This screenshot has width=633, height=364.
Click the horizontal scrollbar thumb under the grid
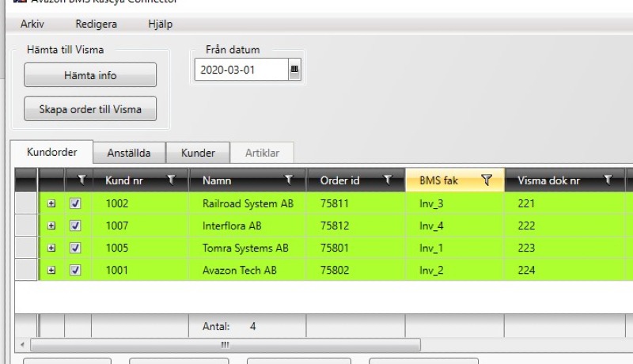coord(226,345)
